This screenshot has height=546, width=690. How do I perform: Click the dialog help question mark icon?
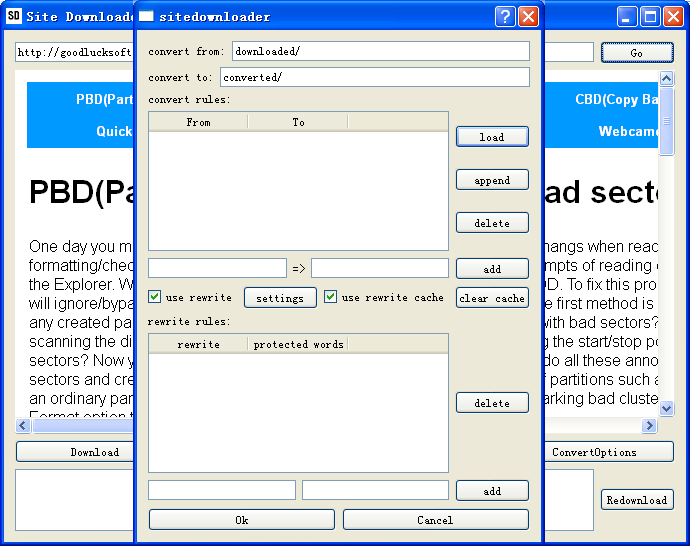point(506,16)
